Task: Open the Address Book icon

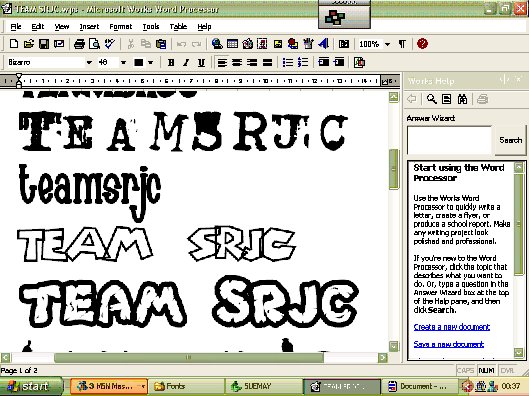Action: tap(343, 44)
